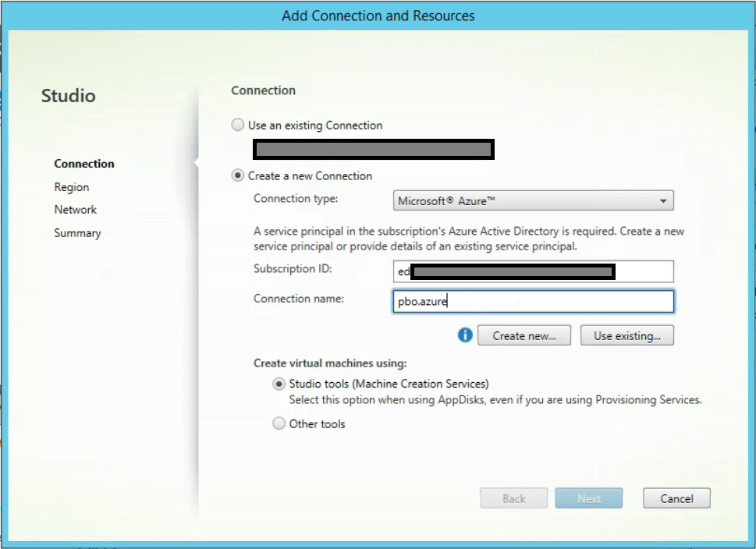Click the Back button
The image size is (756, 549).
(513, 499)
